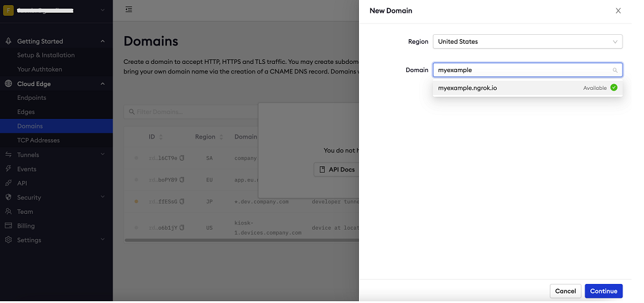Click the Getting Started rocket icon
Screen dimensions: 644x303
8,41
